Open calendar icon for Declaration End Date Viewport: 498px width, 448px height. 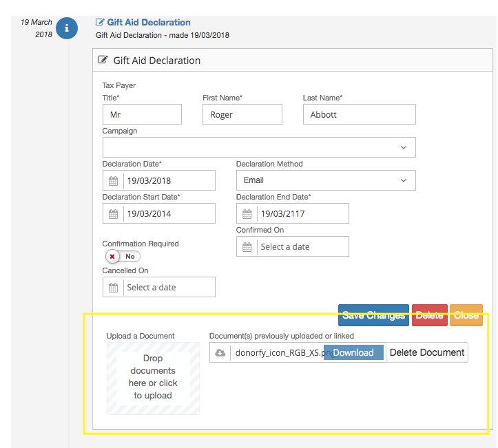(247, 214)
